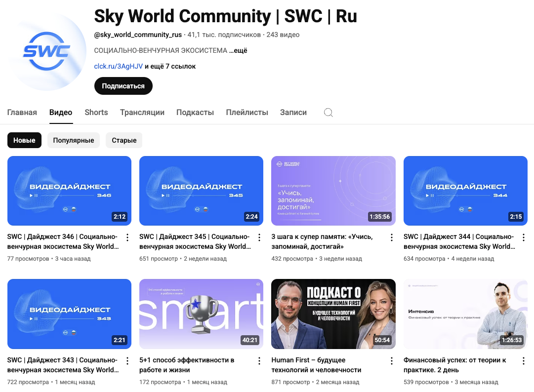Open the options menu for Дайджест 346 video

(x=127, y=237)
